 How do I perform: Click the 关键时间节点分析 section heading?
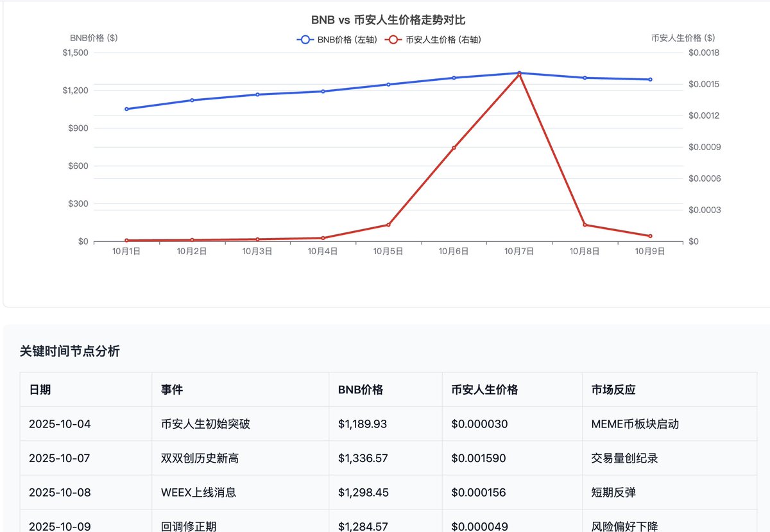coord(71,351)
